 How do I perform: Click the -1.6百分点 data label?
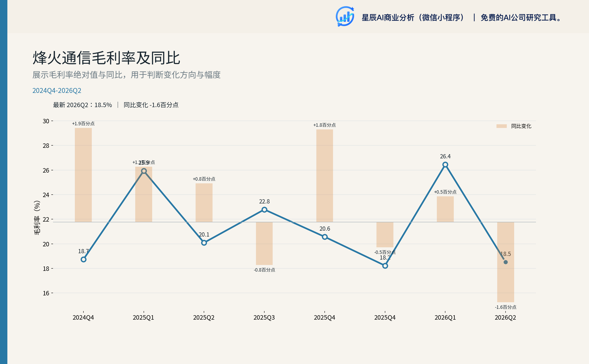tap(506, 307)
